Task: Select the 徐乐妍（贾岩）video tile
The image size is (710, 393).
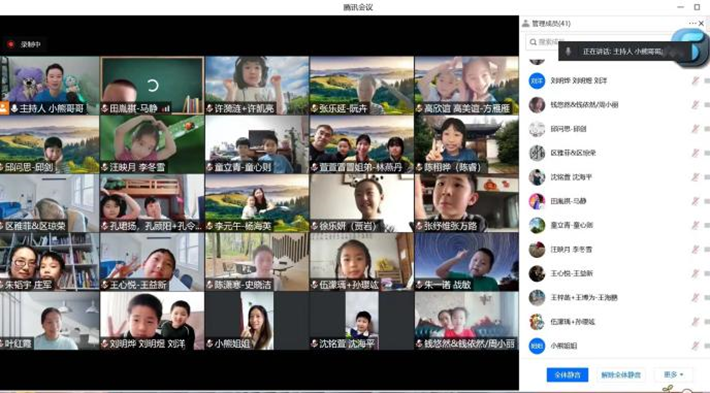Action: (x=362, y=203)
